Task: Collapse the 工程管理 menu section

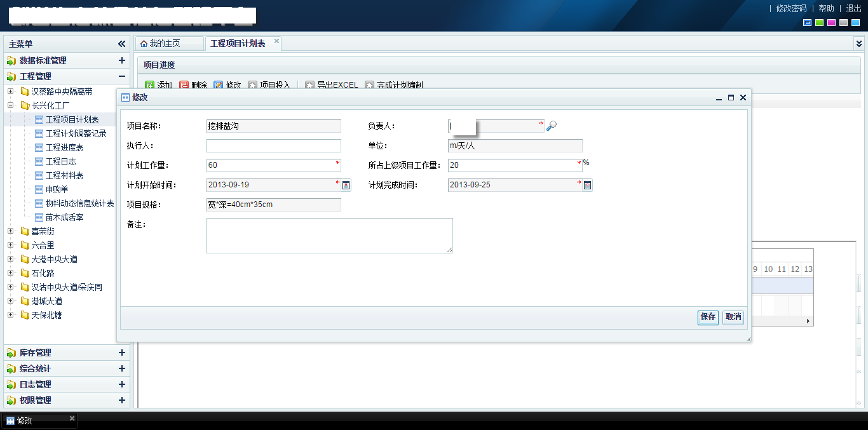Action: (122, 76)
